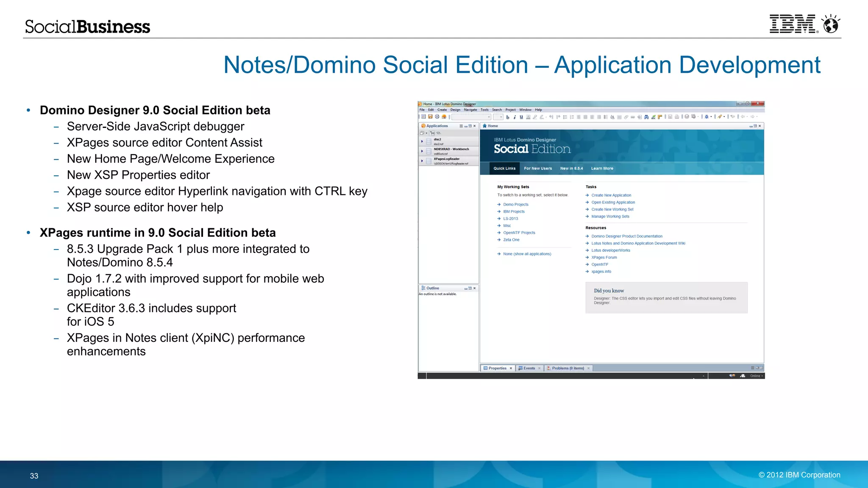
Task: Switch to the New in 8.5.4 tab
Action: click(571, 169)
